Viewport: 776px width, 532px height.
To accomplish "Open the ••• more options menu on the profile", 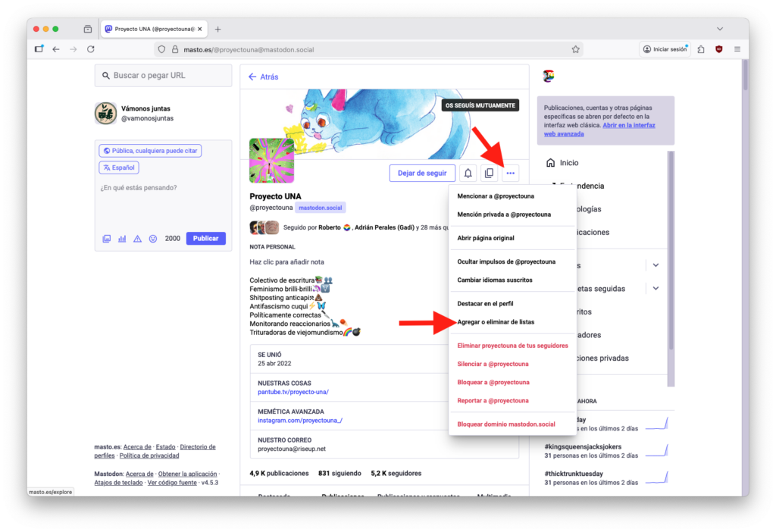I will (x=510, y=173).
